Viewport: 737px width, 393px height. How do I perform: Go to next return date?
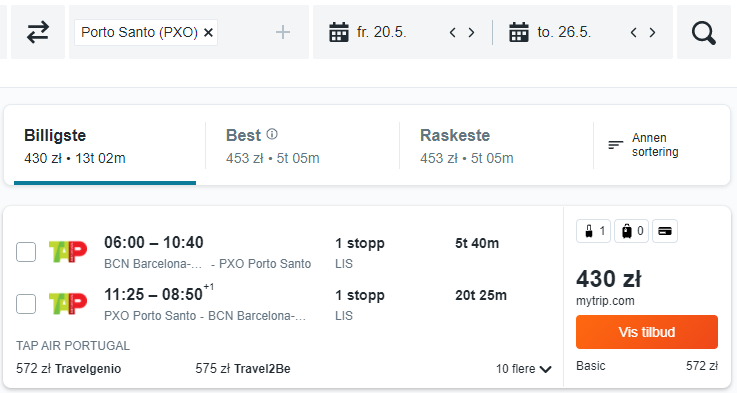652,32
